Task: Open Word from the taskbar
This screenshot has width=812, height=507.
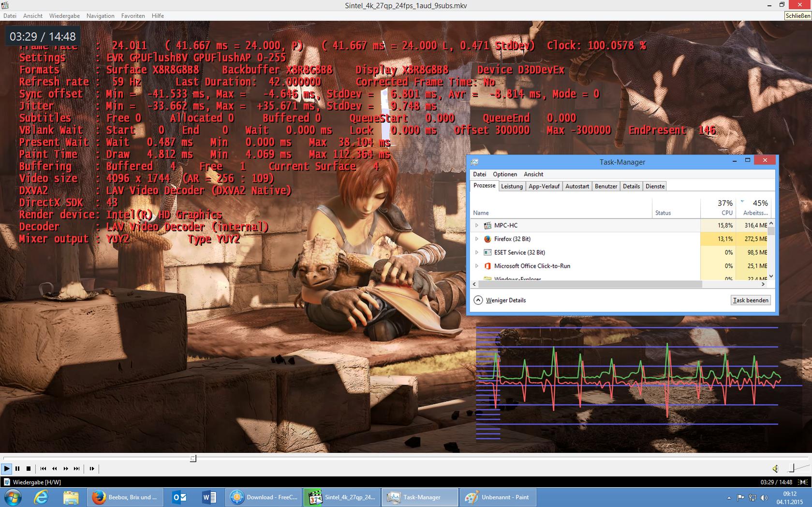Action: [x=209, y=497]
